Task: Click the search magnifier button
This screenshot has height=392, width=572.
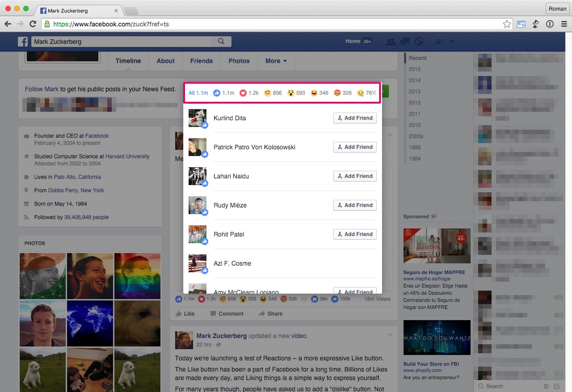Action: tap(221, 41)
